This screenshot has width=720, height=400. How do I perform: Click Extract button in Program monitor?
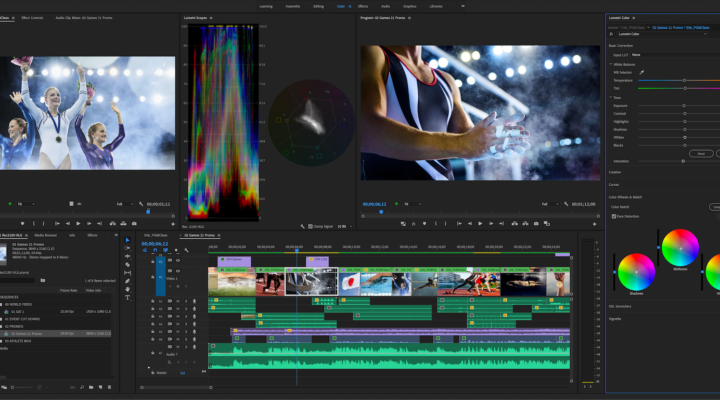525,224
